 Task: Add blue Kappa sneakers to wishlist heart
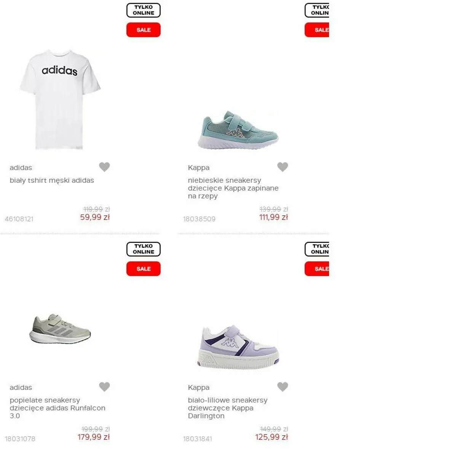click(283, 167)
